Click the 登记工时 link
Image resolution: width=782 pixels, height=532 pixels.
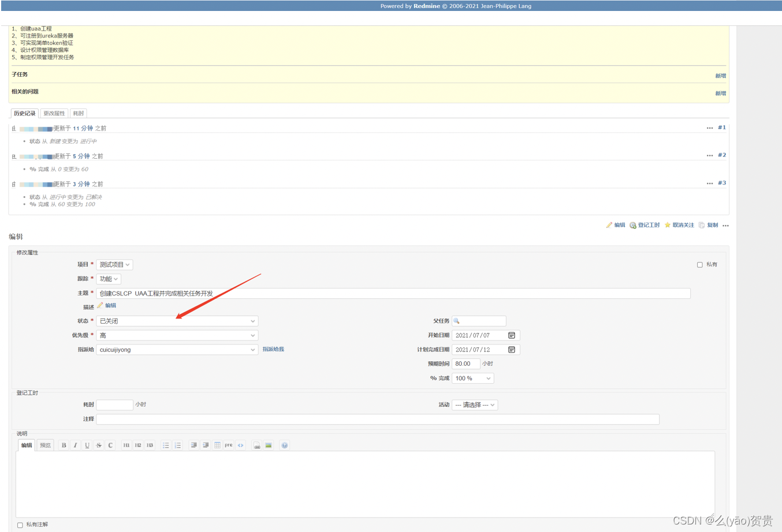click(645, 226)
